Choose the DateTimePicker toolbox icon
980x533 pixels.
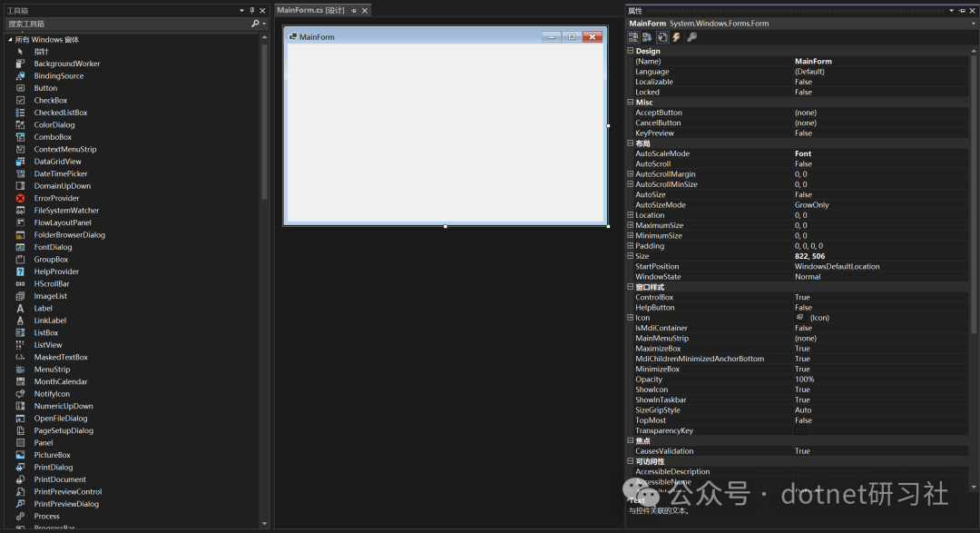click(20, 173)
